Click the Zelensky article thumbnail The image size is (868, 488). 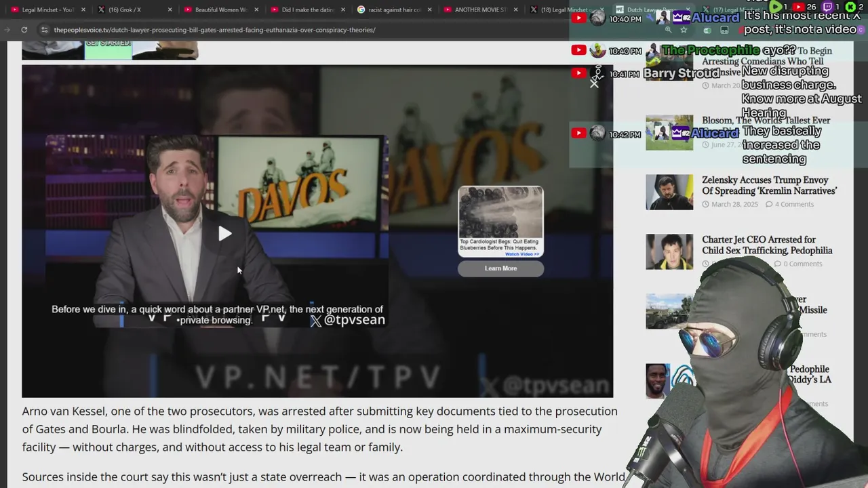669,192
